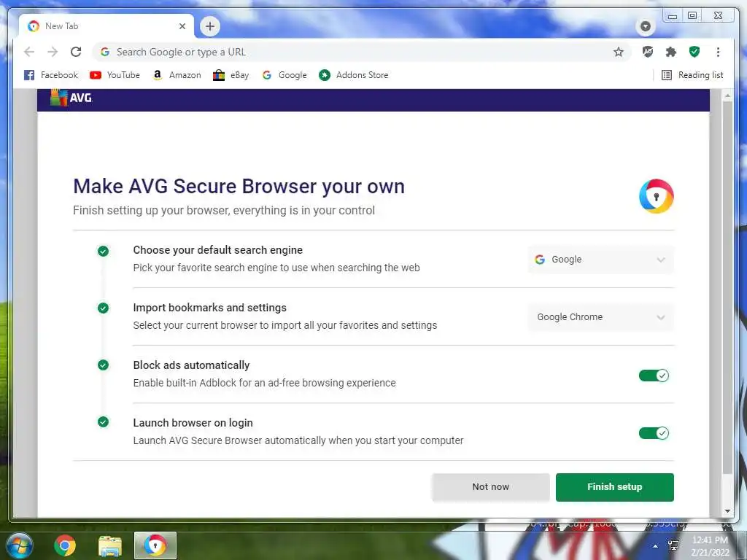This screenshot has width=747, height=560.
Task: Open the Addons Store bookmark
Action: point(354,75)
